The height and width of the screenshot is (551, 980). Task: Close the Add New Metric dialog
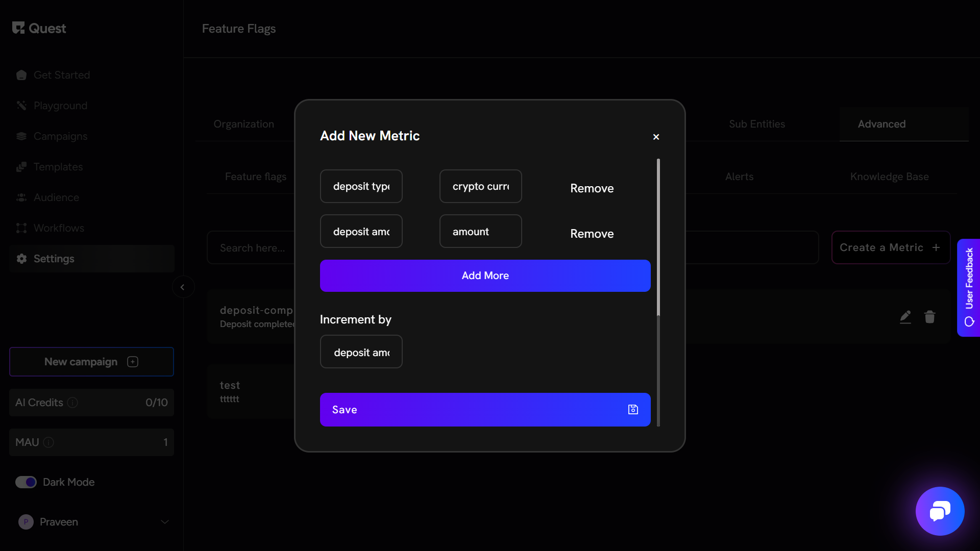(x=656, y=137)
